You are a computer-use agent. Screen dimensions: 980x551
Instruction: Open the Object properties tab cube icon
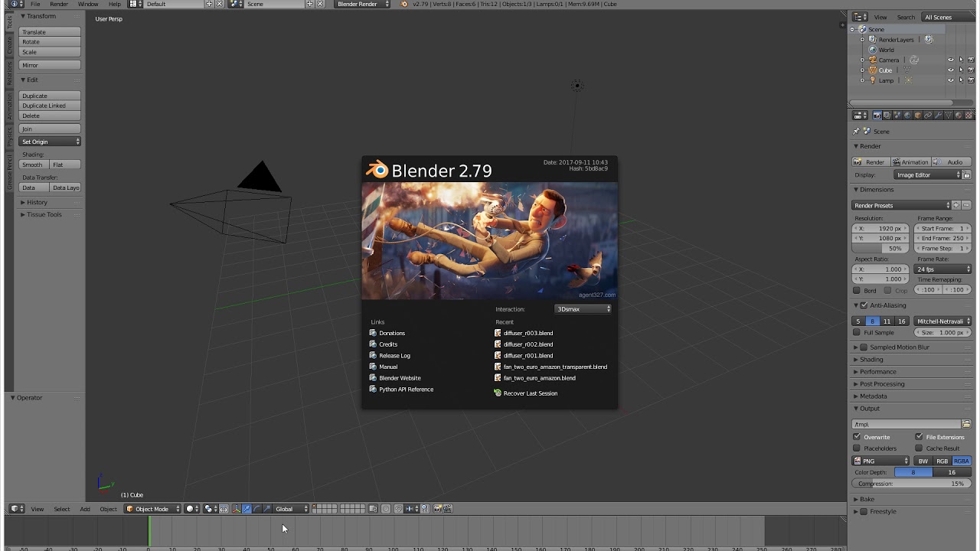tap(918, 116)
